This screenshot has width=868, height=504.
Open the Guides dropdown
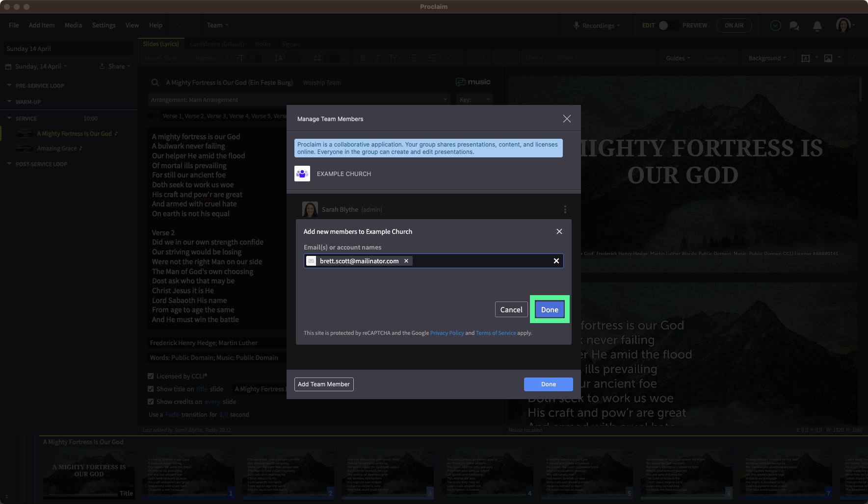click(x=678, y=58)
